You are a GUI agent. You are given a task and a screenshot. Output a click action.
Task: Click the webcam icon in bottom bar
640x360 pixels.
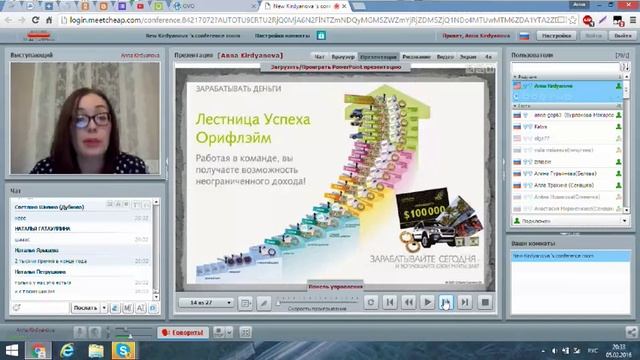(x=219, y=332)
